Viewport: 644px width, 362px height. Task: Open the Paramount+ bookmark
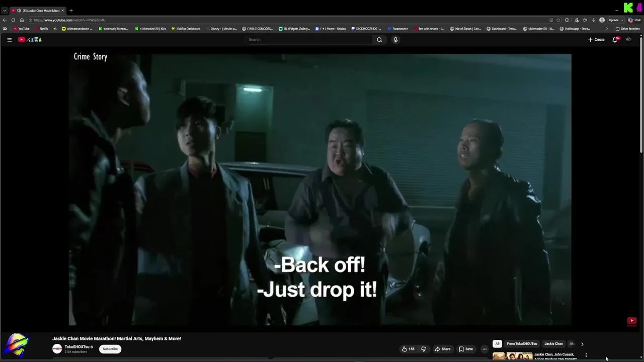coord(397,29)
